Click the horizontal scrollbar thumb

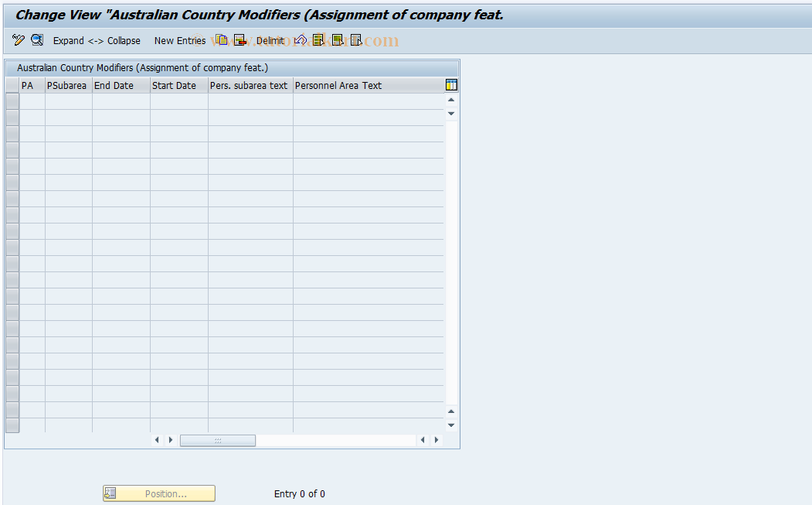(x=218, y=440)
